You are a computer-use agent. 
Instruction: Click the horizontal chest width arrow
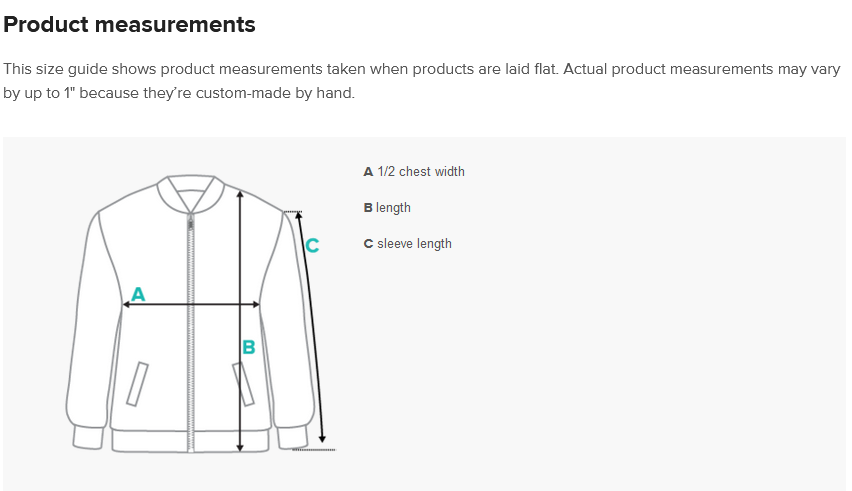pyautogui.click(x=191, y=305)
